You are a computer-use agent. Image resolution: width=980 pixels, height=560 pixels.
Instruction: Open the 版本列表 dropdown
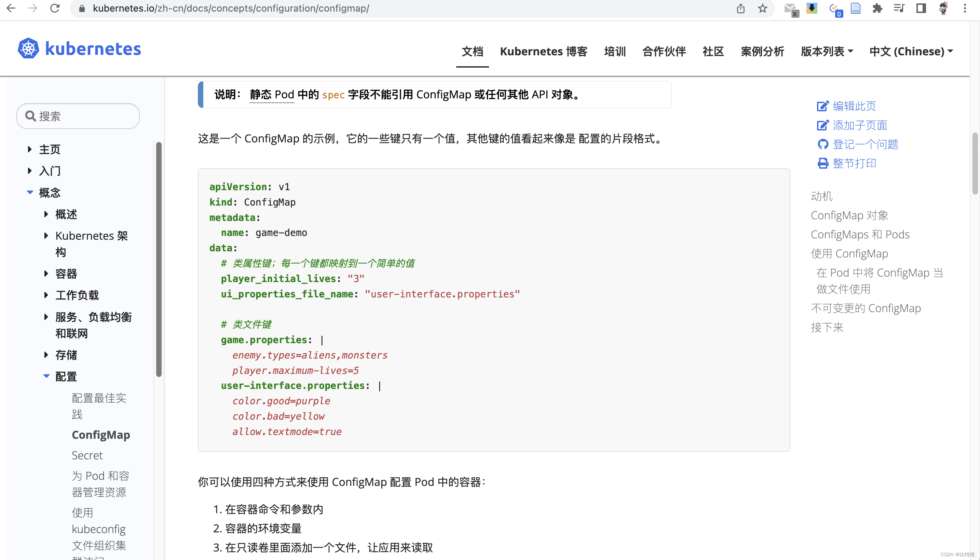click(827, 51)
